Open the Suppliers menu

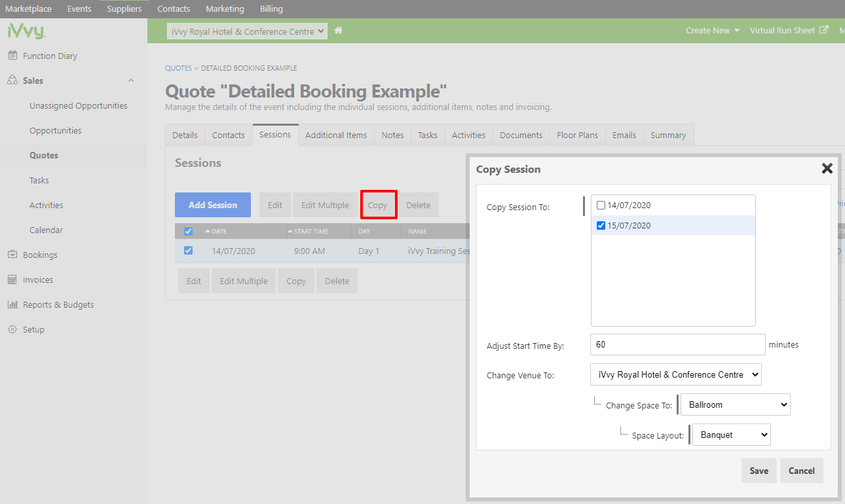124,9
